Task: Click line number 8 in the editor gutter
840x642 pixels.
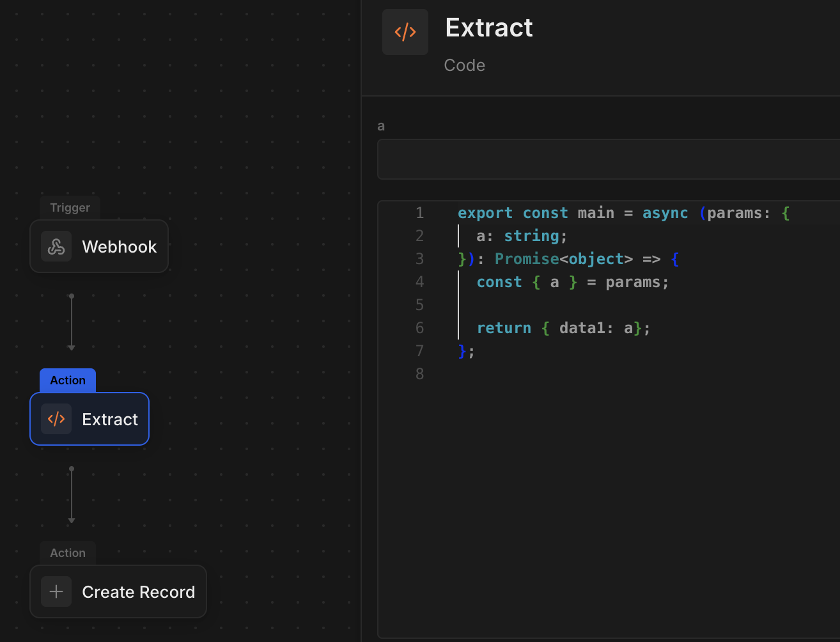Action: coord(419,374)
